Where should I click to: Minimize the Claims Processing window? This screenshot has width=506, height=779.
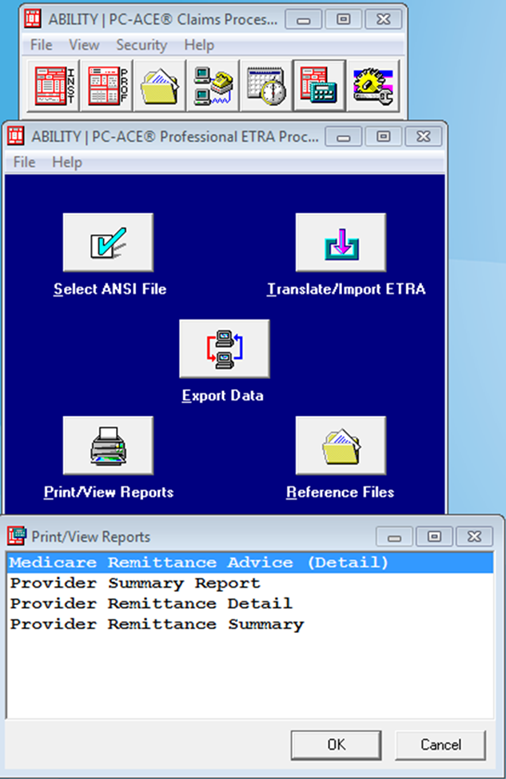(x=303, y=20)
